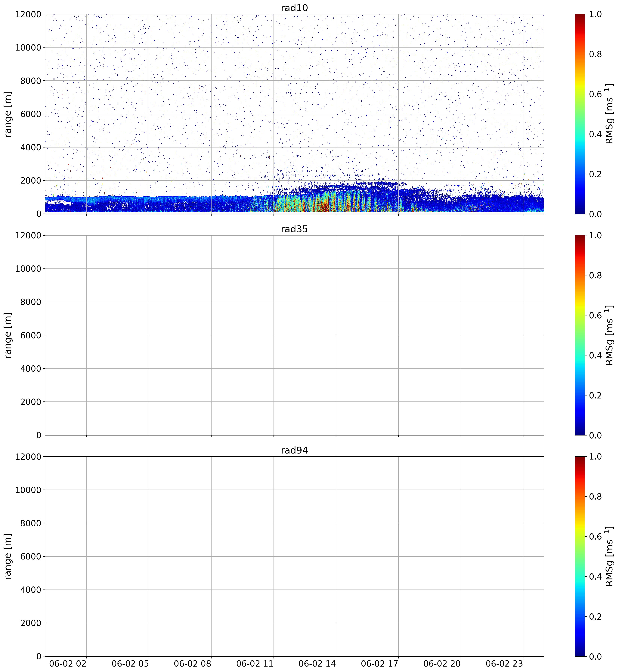Click the RMSg colorbar label beside rad10
This screenshot has width=619, height=672.
[x=609, y=114]
